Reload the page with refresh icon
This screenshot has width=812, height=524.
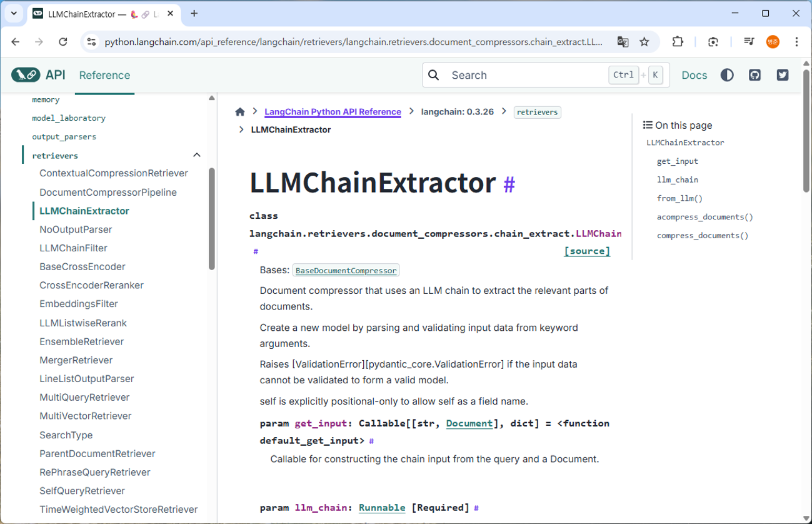[63, 42]
